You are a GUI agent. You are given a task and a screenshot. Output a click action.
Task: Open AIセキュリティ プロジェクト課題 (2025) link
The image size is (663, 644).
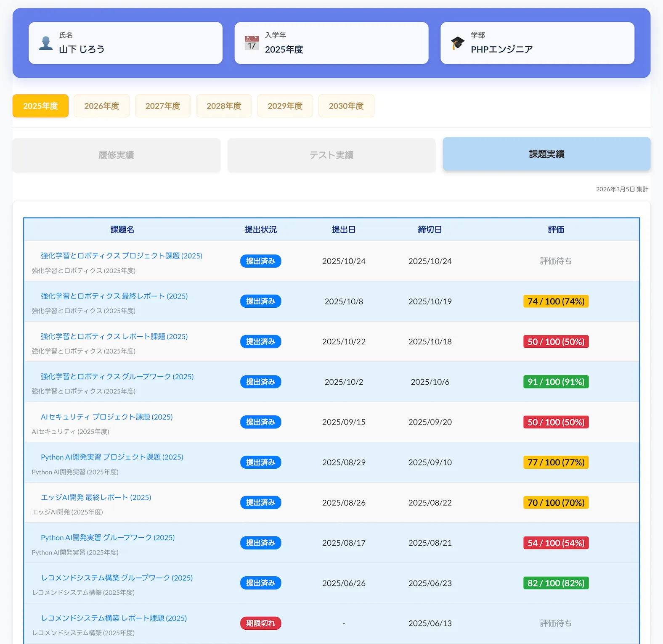click(x=106, y=417)
